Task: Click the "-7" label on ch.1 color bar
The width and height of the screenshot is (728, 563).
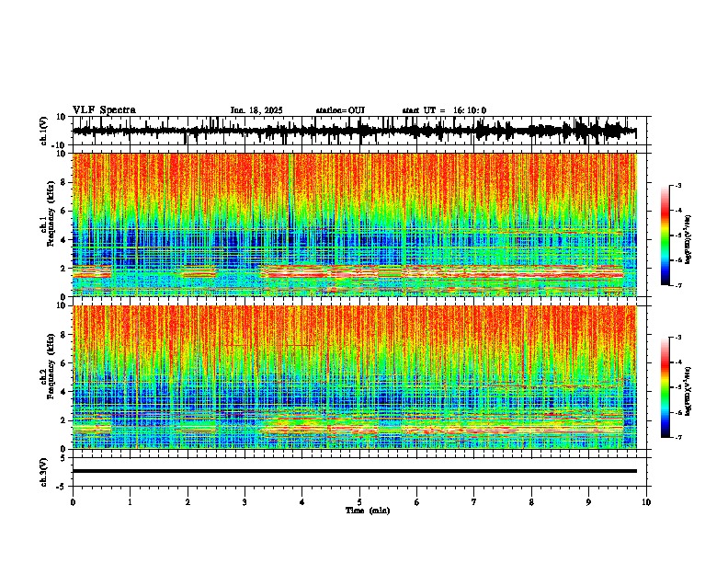Action: [x=677, y=285]
